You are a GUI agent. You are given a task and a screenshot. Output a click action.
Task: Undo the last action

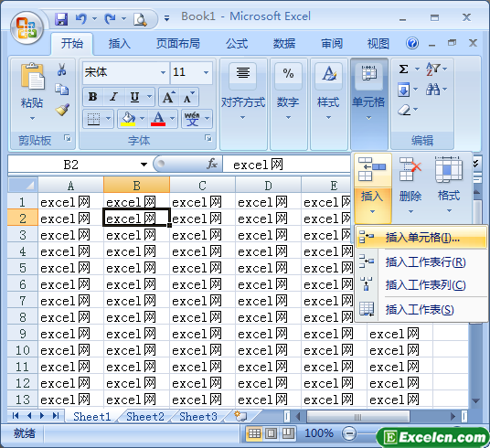click(81, 19)
